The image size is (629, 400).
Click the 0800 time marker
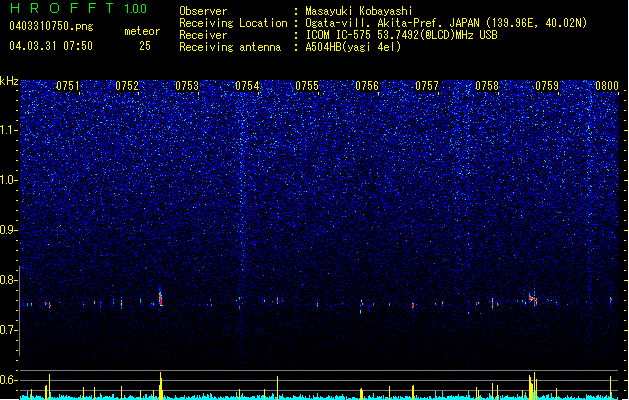607,86
